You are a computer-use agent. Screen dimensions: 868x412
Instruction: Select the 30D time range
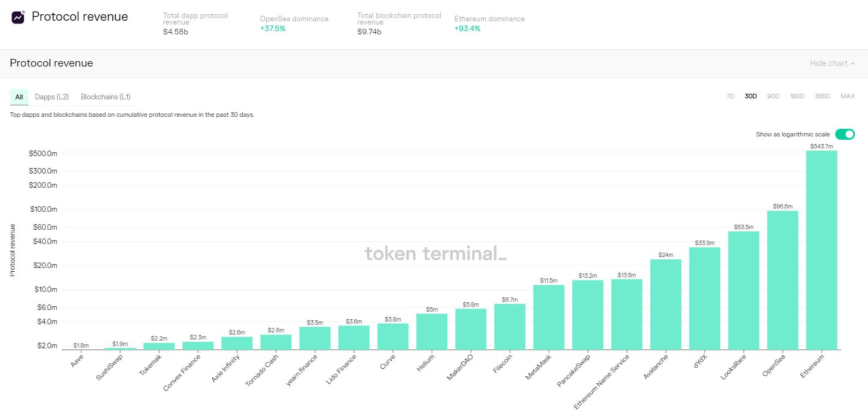[751, 96]
